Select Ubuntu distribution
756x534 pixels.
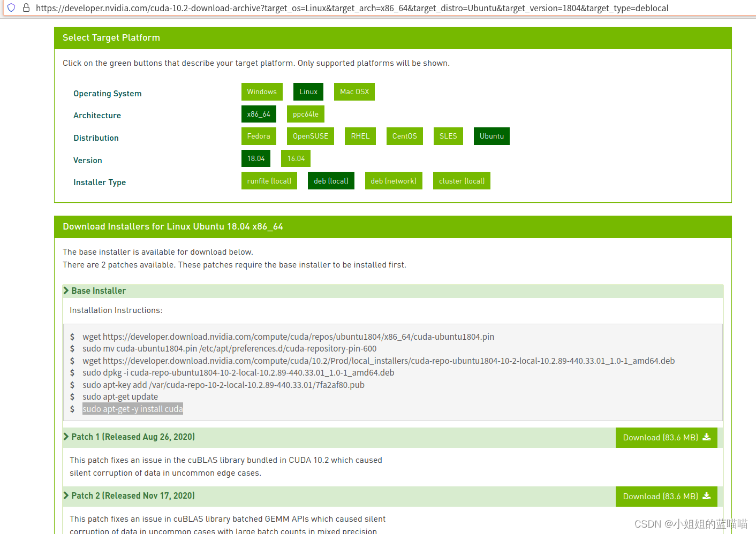click(492, 136)
